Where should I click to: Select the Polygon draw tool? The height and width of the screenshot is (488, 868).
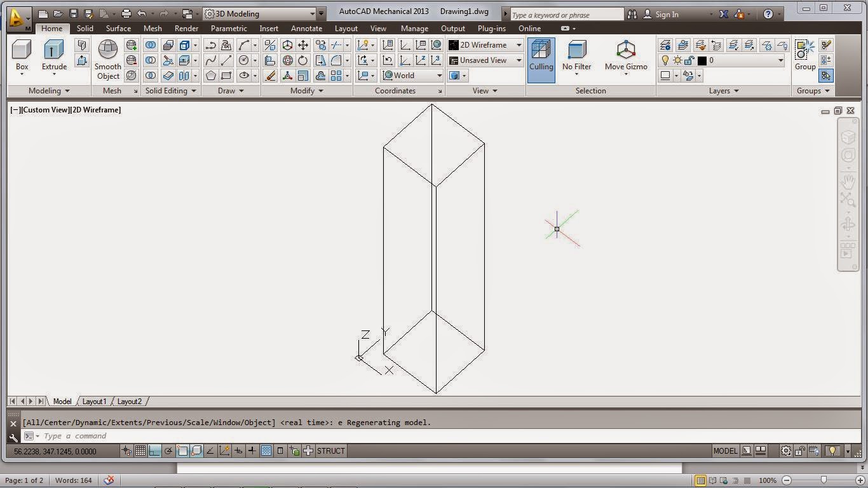pos(212,75)
